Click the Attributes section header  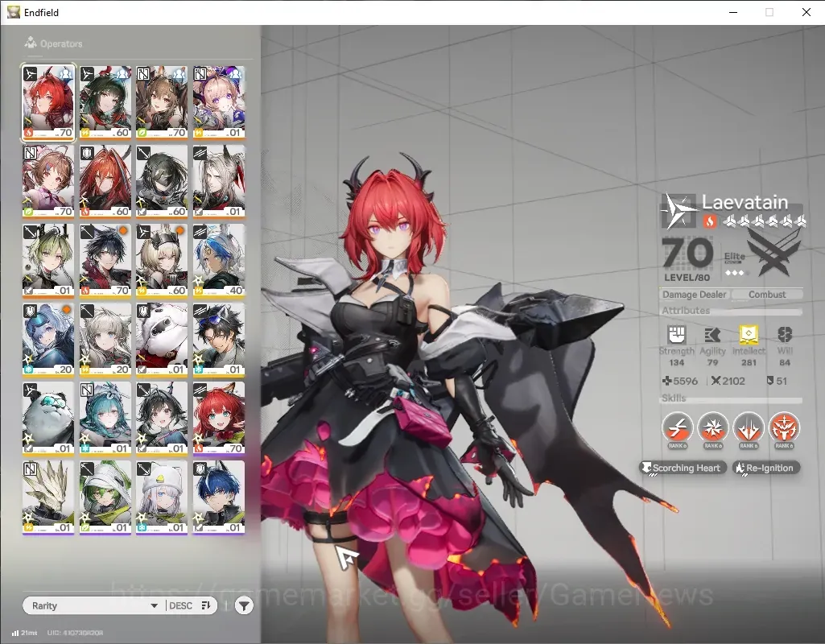point(686,311)
